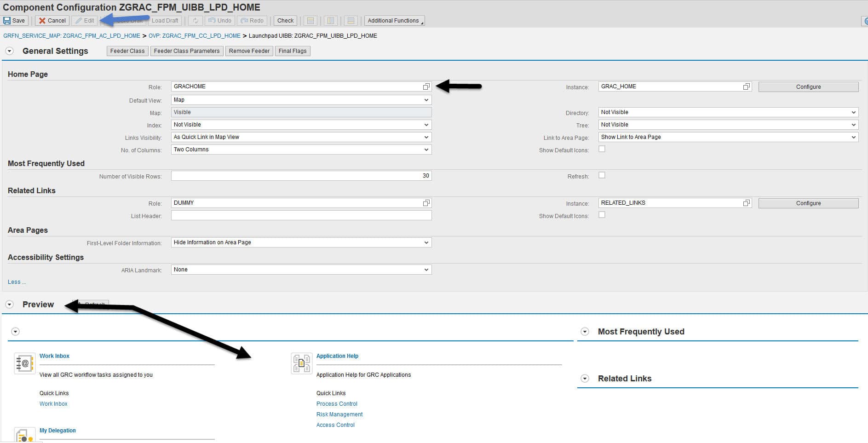Click the first layout panel icon after Check
868x443 pixels.
coord(310,21)
